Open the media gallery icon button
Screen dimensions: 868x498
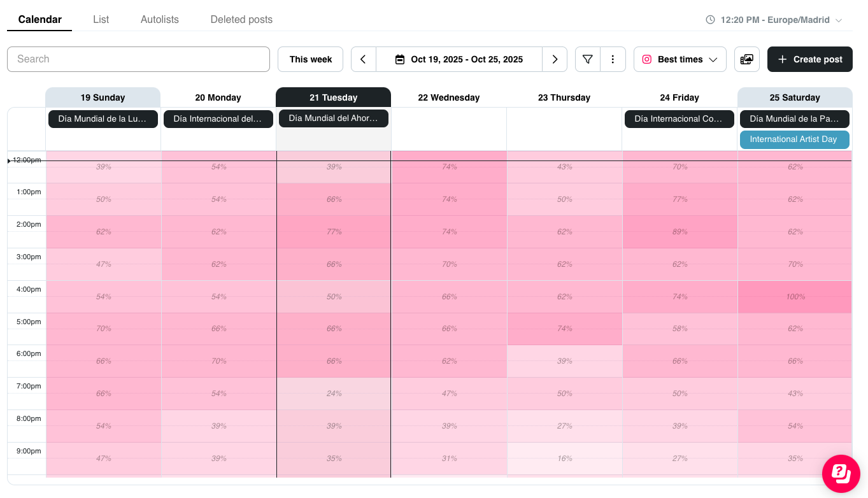coord(747,59)
